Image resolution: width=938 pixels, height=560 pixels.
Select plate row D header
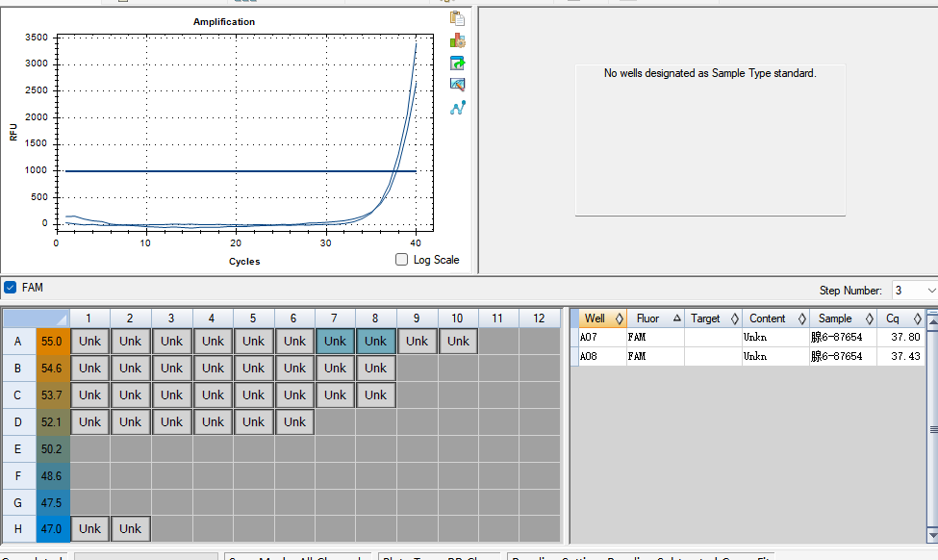(x=18, y=421)
